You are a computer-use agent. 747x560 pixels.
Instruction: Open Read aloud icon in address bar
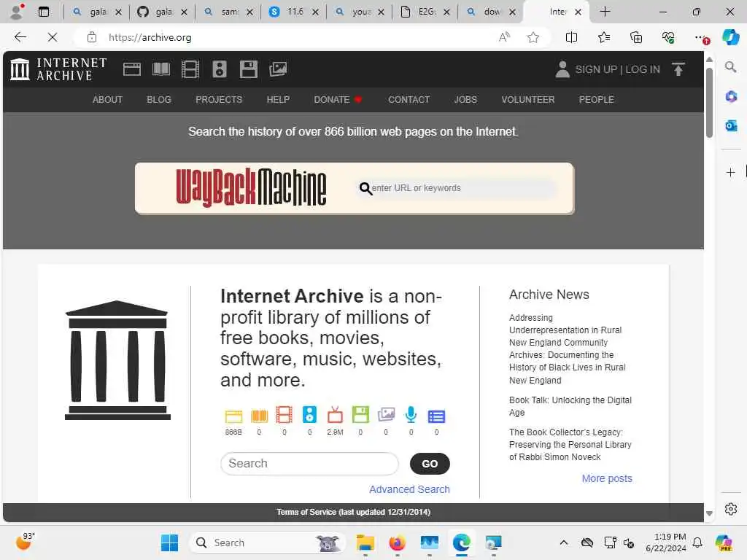(x=504, y=37)
